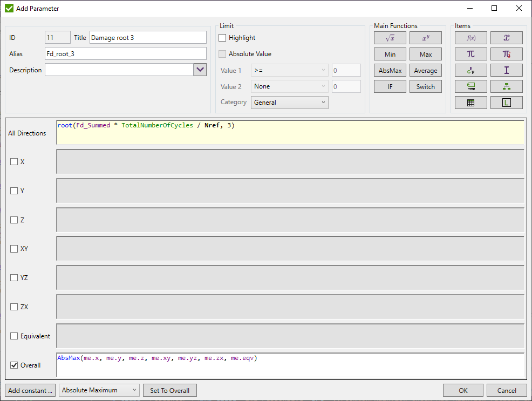This screenshot has height=401, width=532.
Task: Expand the Description dropdown arrow
Action: pyautogui.click(x=200, y=70)
